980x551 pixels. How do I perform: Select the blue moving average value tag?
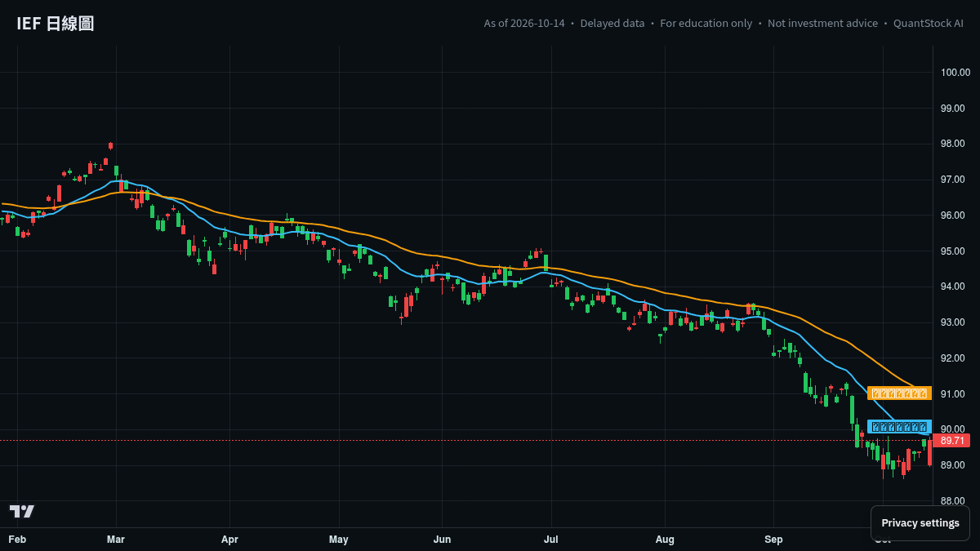point(899,427)
